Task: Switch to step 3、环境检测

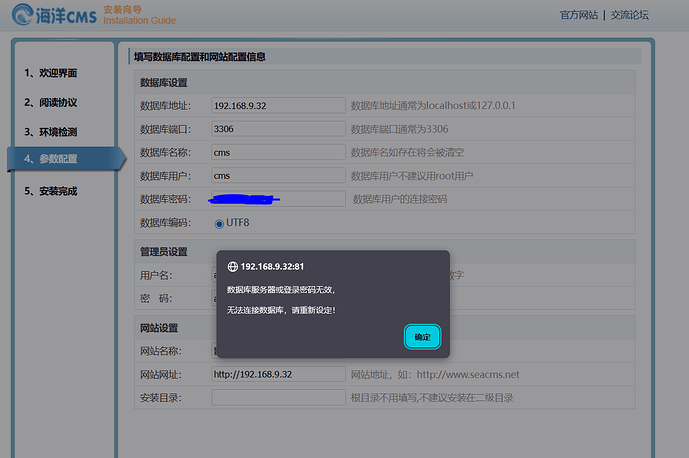Action: point(51,131)
